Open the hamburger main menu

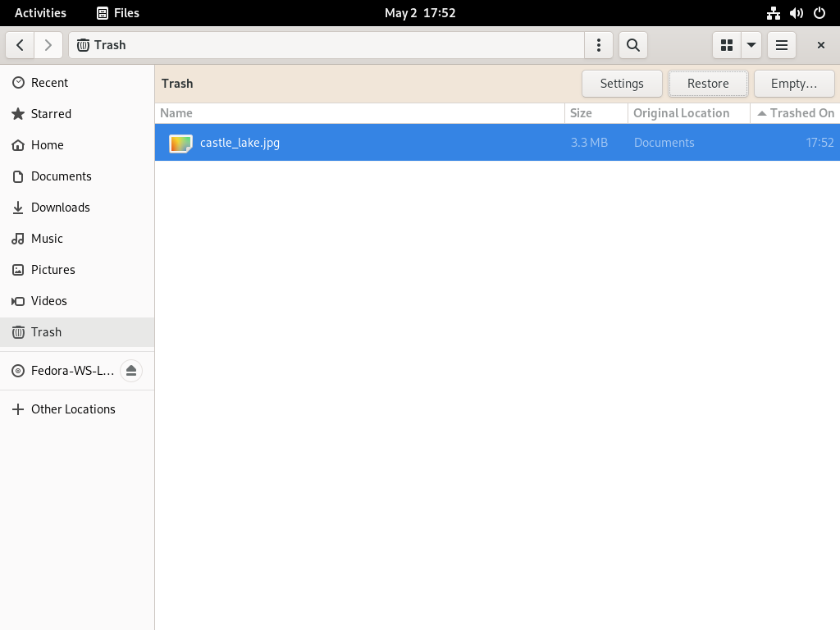[x=782, y=45]
